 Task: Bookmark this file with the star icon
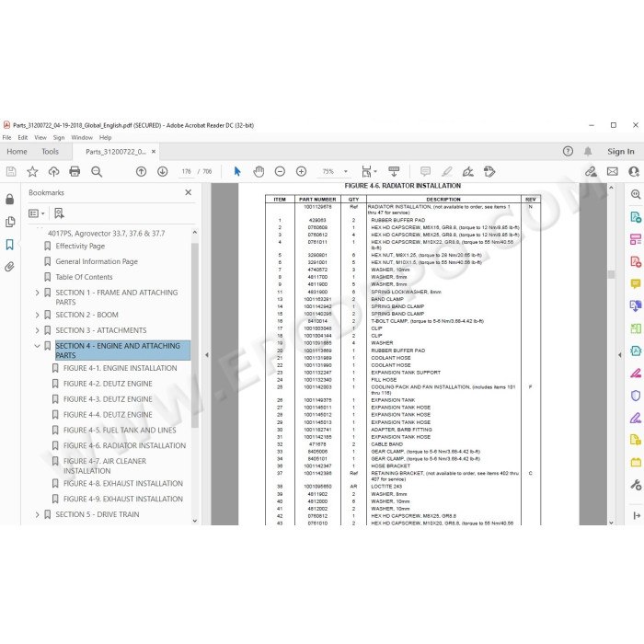[32, 172]
